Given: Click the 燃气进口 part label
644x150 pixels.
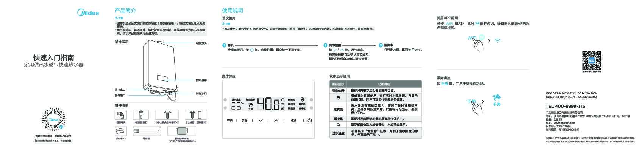Looking at the screenshot, I should click(120, 95).
